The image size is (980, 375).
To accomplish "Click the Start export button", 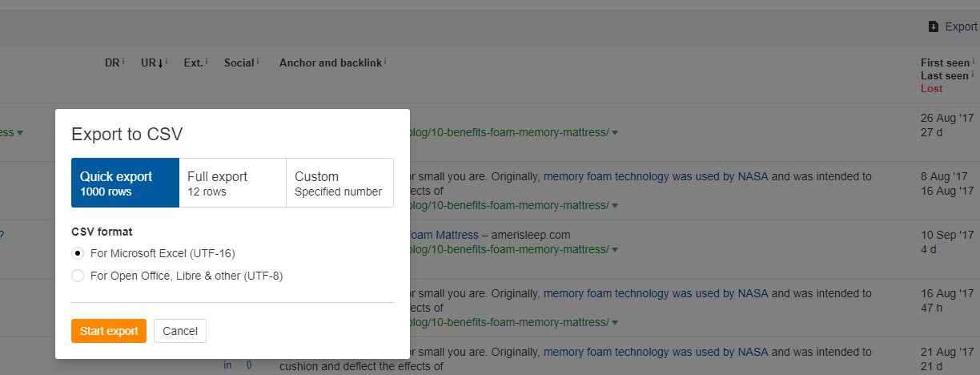I will pyautogui.click(x=109, y=331).
